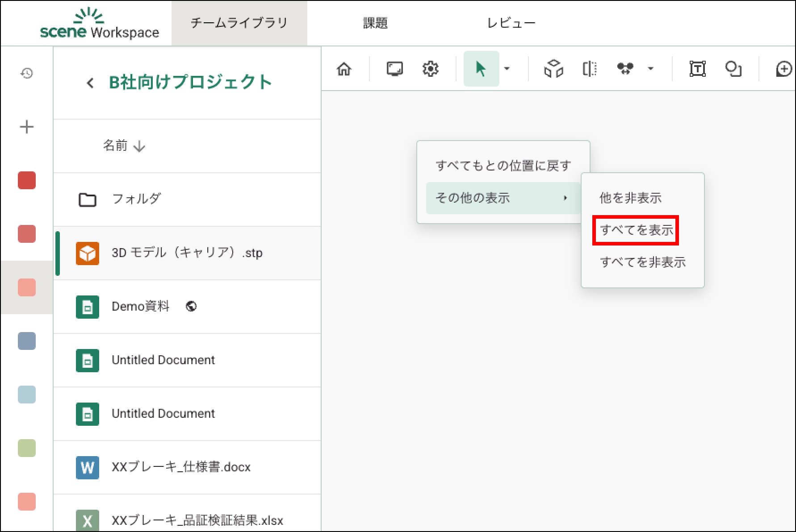Select the arrow pointer selection tool
Viewport: 796px width, 532px height.
(481, 69)
